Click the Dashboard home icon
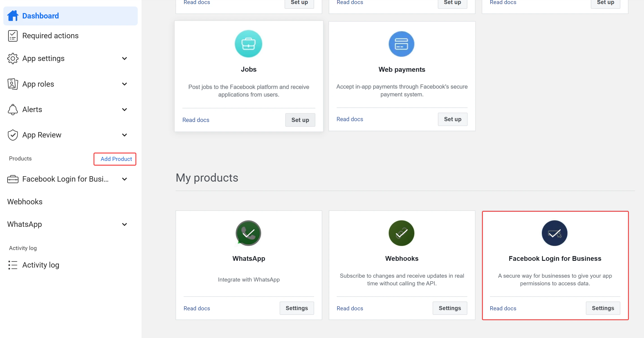 click(x=13, y=16)
